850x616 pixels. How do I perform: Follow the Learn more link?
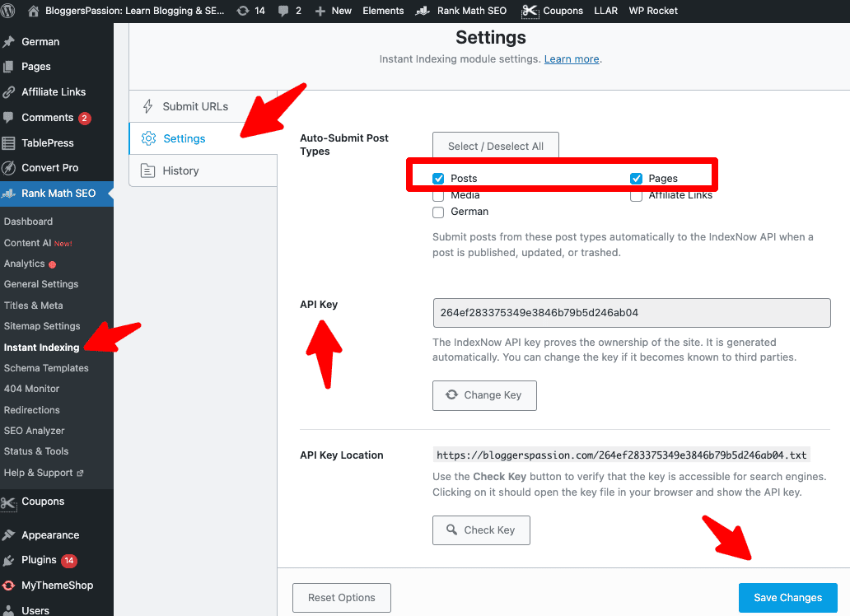pyautogui.click(x=572, y=59)
